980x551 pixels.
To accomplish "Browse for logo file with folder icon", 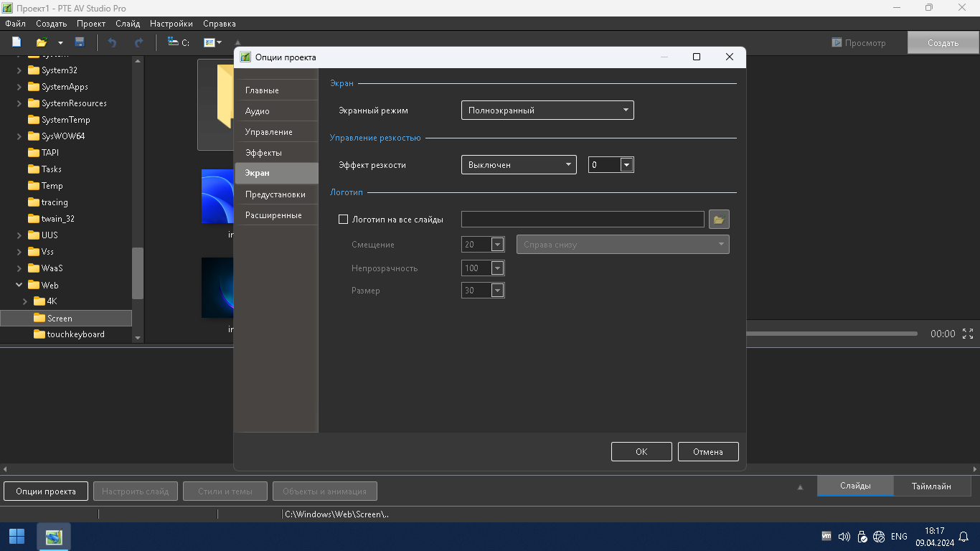I will click(719, 220).
